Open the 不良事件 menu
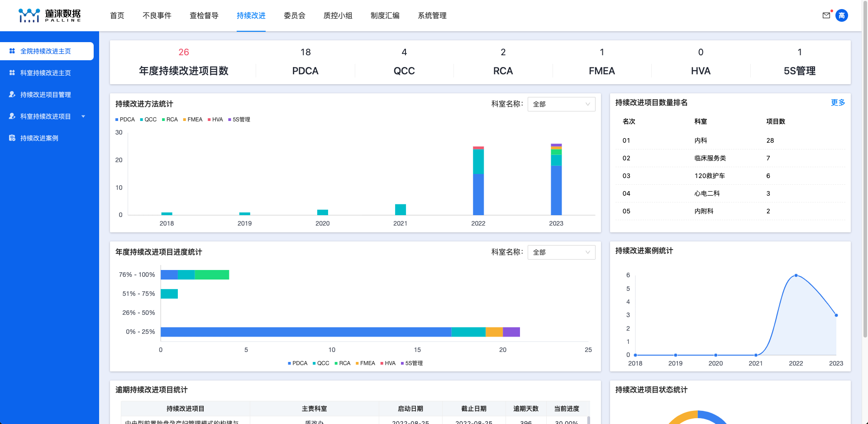 click(157, 15)
